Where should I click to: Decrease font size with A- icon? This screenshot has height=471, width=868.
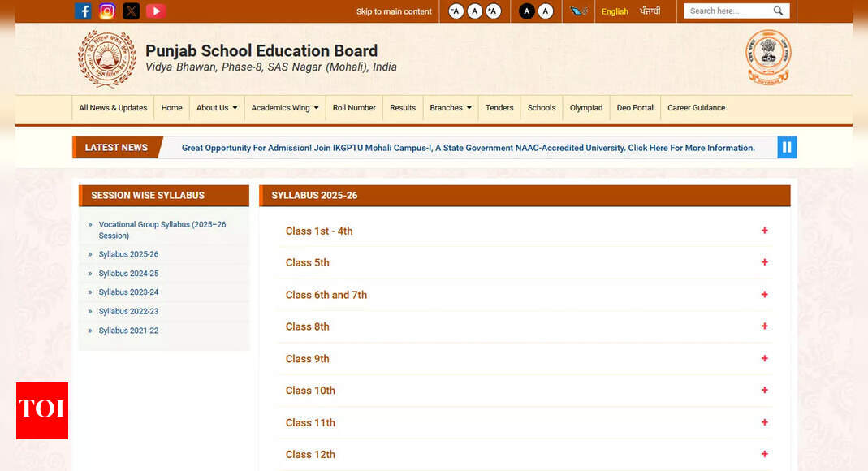click(x=456, y=11)
